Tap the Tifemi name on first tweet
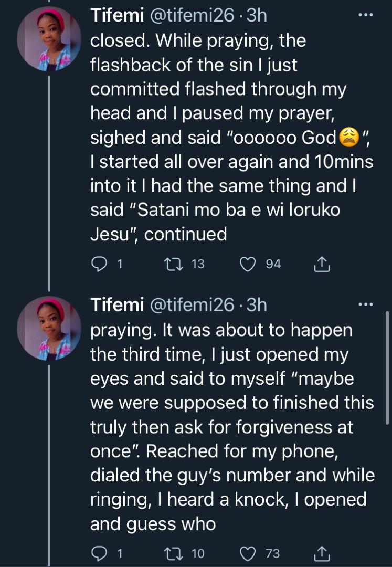 [116, 16]
